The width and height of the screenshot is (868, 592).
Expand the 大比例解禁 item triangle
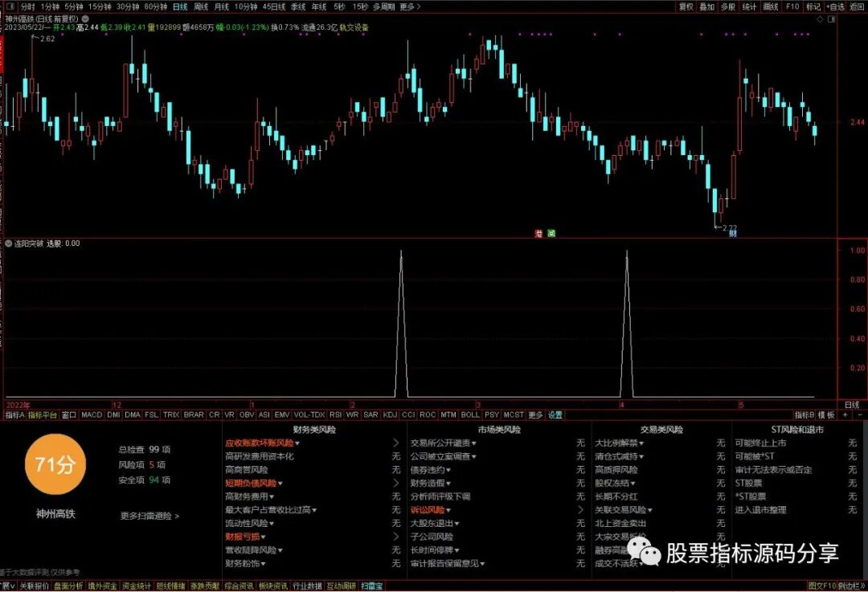coord(641,443)
